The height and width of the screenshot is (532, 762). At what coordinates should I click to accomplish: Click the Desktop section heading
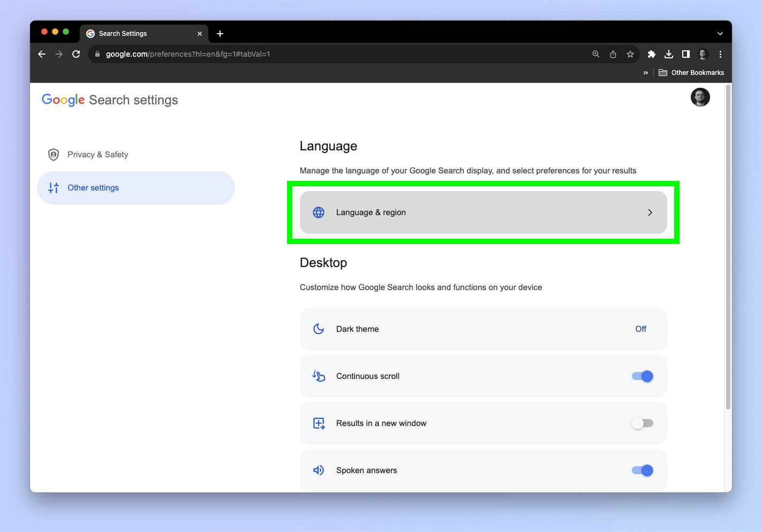(323, 263)
